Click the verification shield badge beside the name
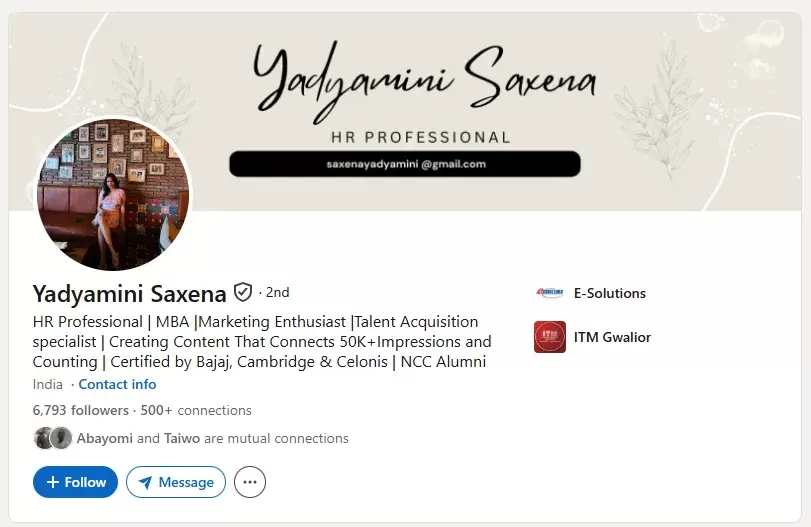This screenshot has width=811, height=527. (x=243, y=292)
